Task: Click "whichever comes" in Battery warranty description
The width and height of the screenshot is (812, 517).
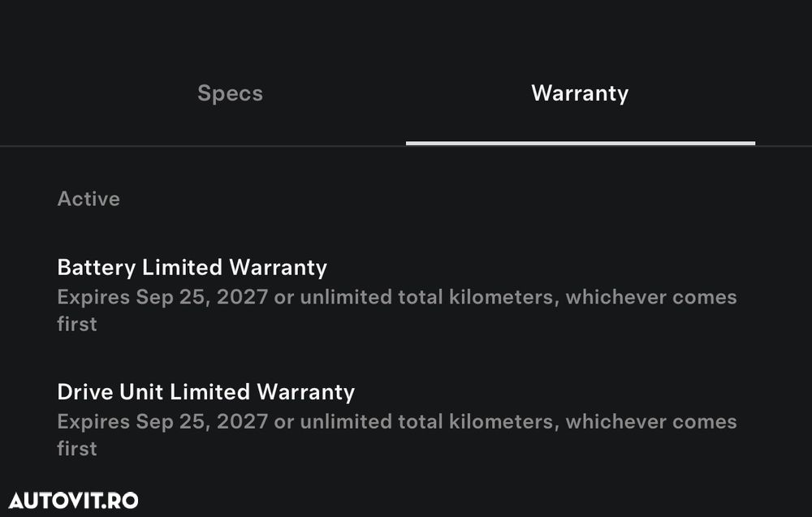Action: 651,297
